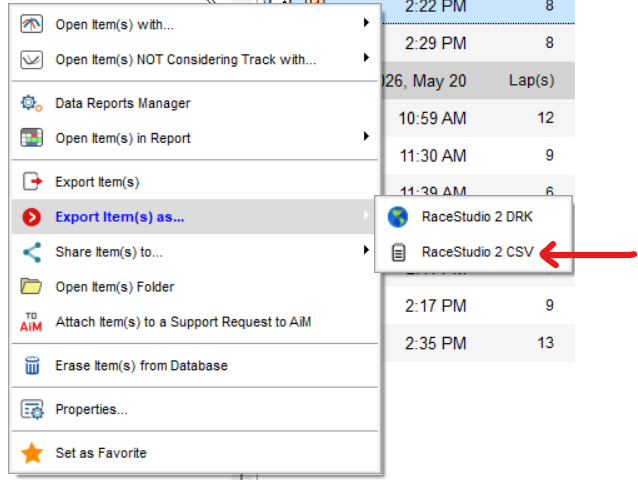Select the 10:59 AM session row
Viewport: 638px width, 480px height.
click(x=478, y=118)
